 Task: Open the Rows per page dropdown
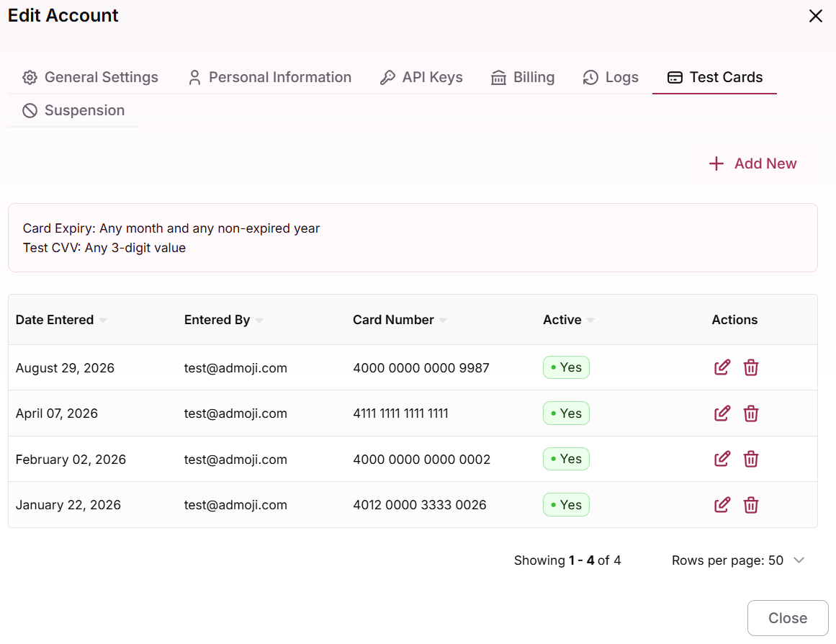(738, 560)
